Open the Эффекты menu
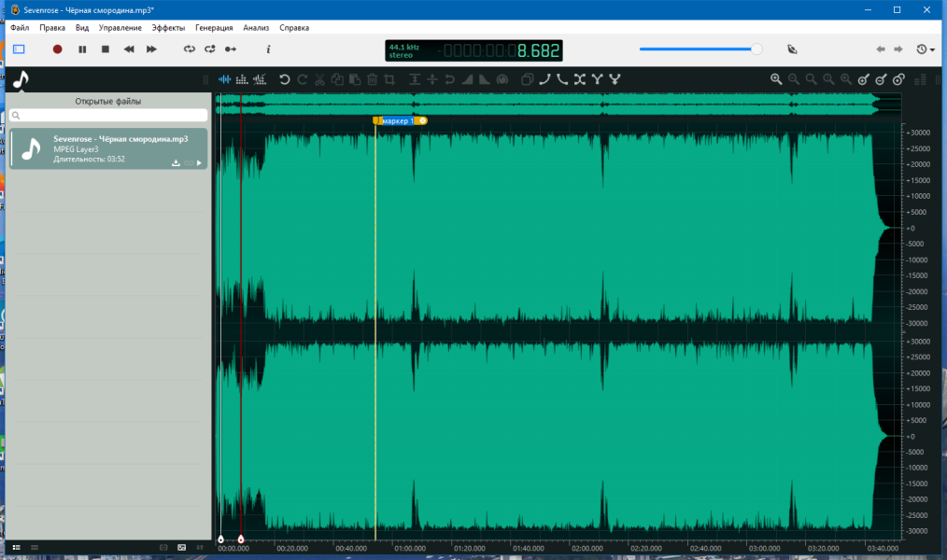The width and height of the screenshot is (947, 560). click(x=168, y=28)
